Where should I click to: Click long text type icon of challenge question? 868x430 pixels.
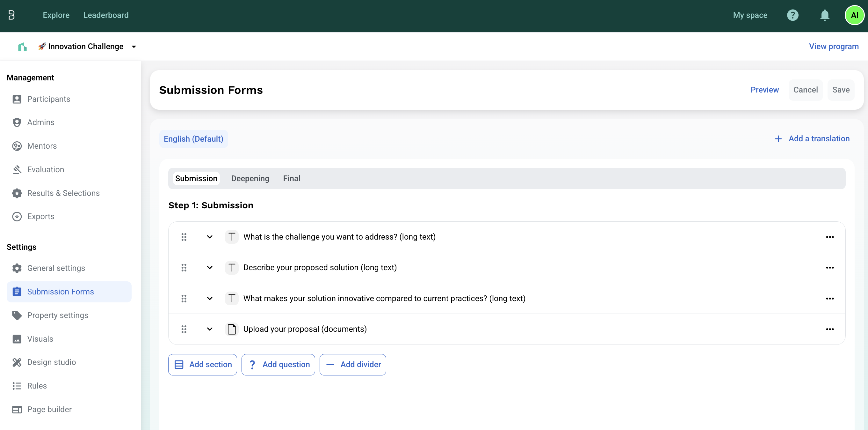[232, 237]
